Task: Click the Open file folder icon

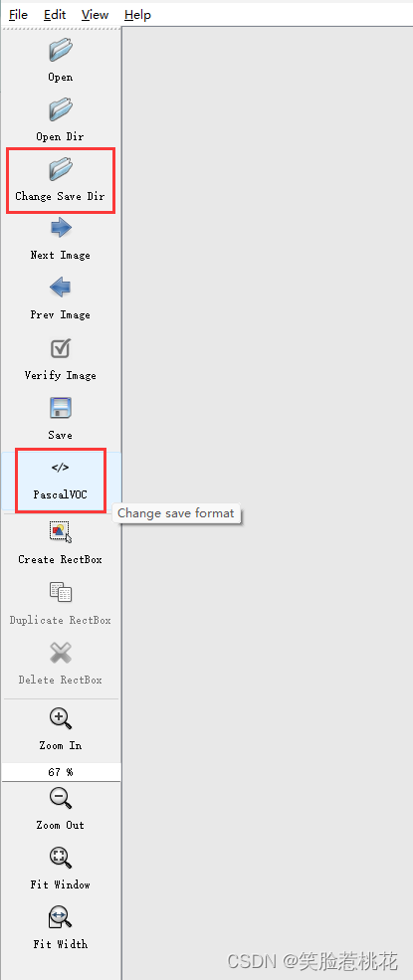Action: tap(61, 50)
